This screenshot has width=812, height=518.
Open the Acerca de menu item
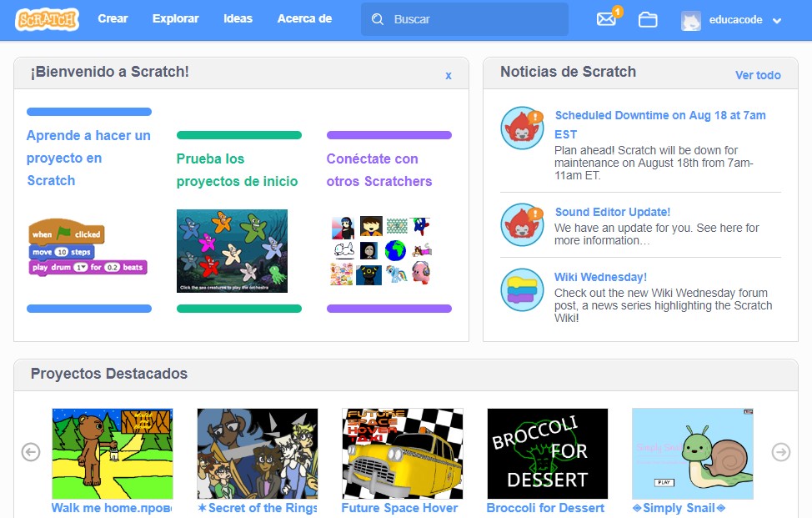[x=304, y=18]
